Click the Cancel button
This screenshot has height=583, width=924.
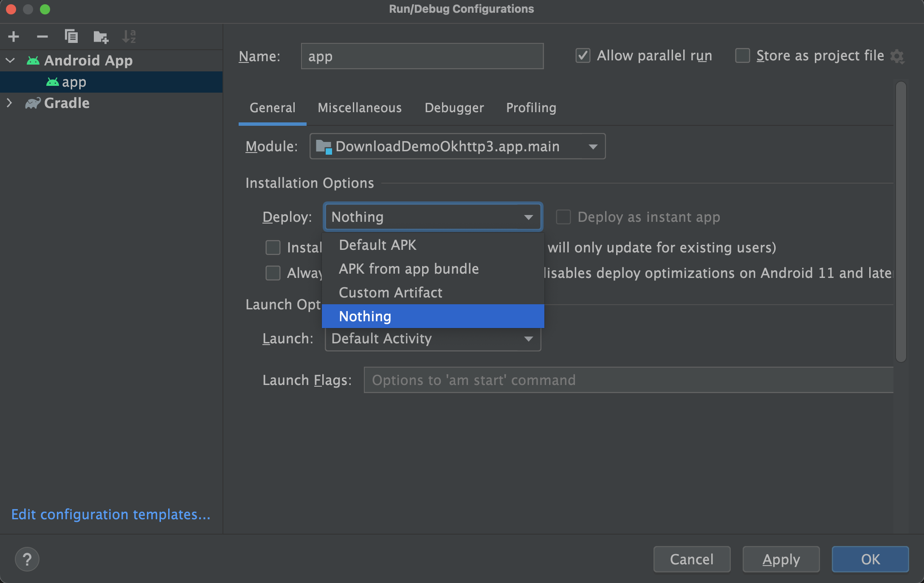tap(692, 559)
